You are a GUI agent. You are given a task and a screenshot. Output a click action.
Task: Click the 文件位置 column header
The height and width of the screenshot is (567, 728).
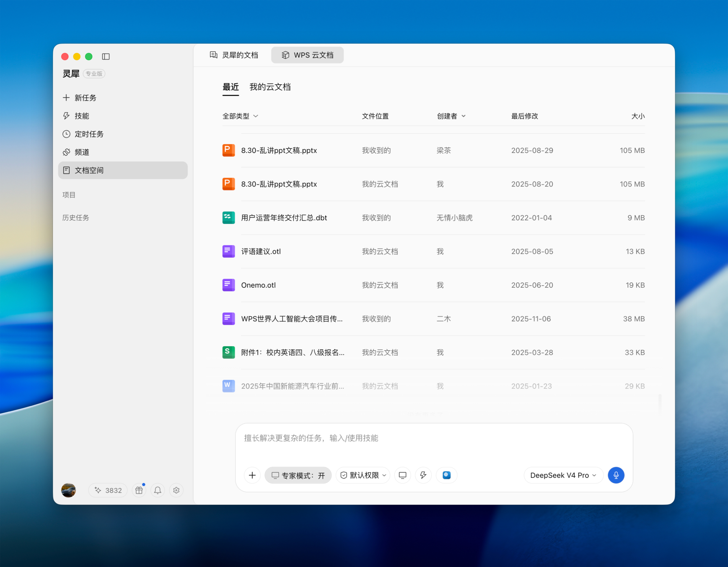[375, 116]
